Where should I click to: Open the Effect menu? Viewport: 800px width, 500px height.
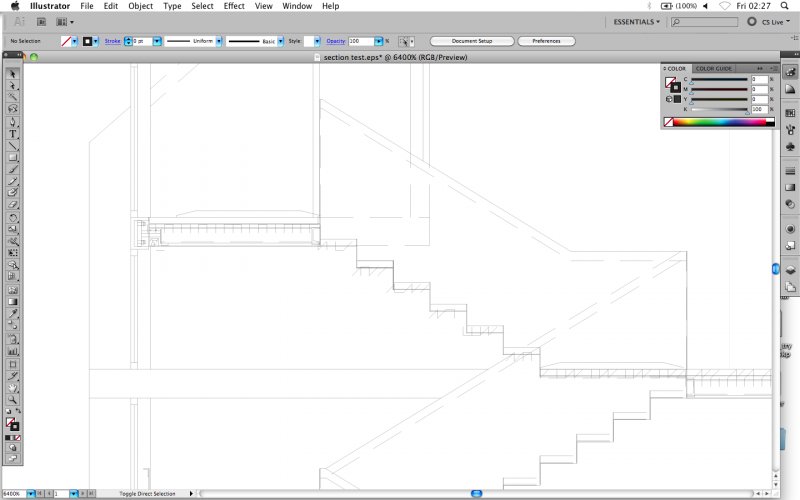(x=234, y=6)
